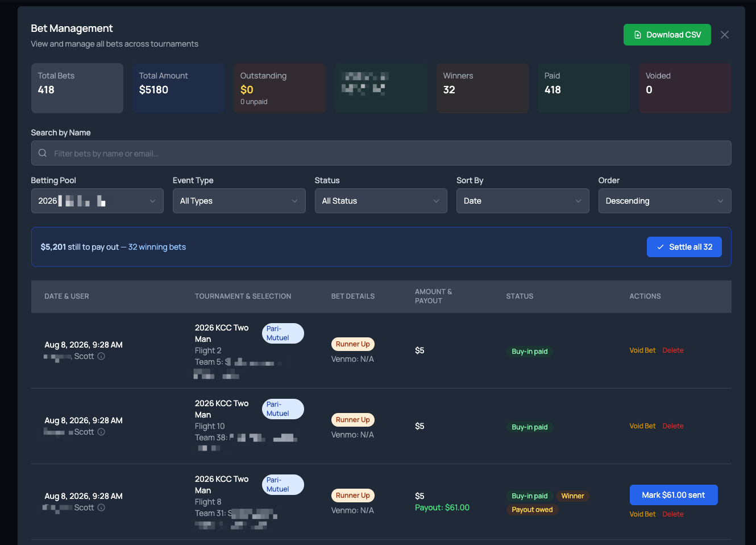The image size is (756, 545).
Task: Click Runner Up badge in Flight 10 row
Action: [353, 420]
